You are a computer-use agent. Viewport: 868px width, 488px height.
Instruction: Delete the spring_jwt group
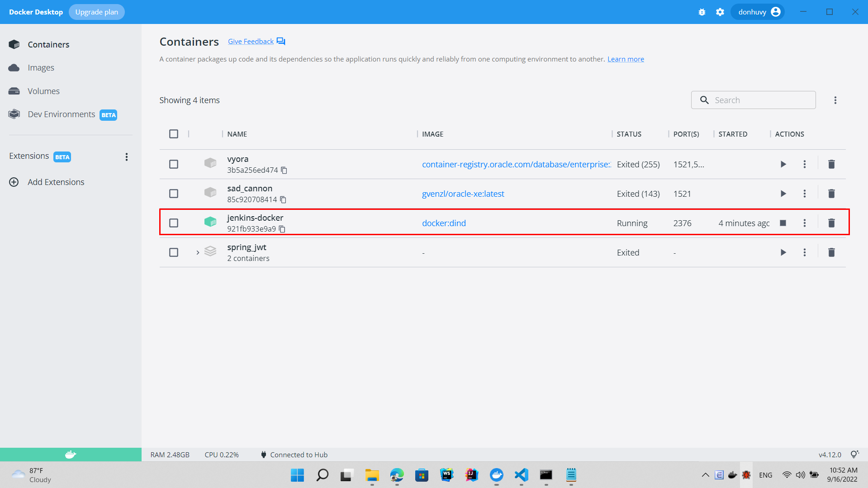click(831, 252)
